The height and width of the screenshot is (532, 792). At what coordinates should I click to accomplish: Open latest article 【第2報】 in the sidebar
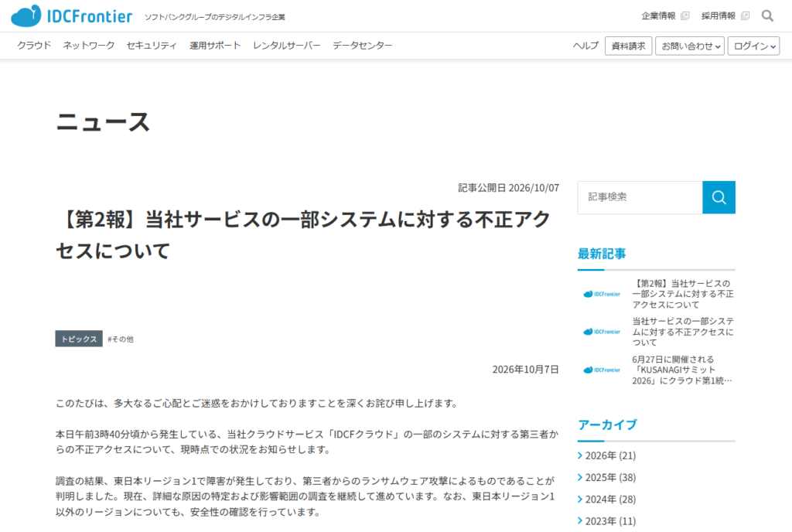tap(683, 294)
